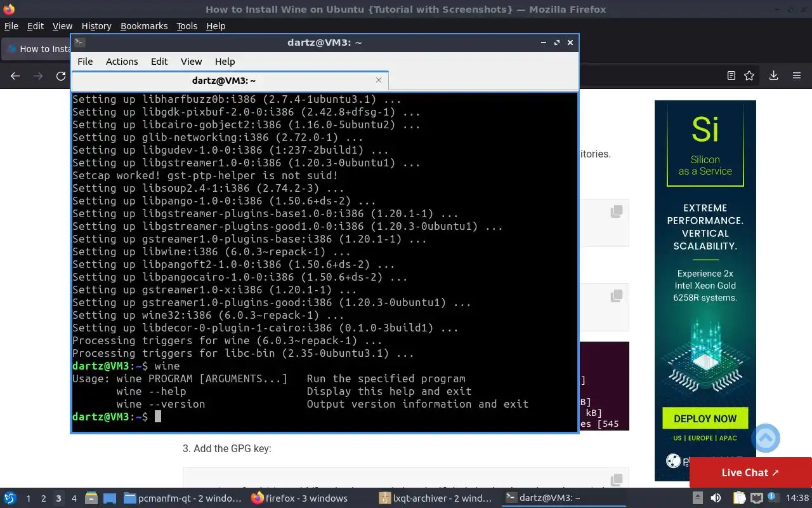
Task: Switch to virtual desktop 2
Action: pyautogui.click(x=43, y=498)
